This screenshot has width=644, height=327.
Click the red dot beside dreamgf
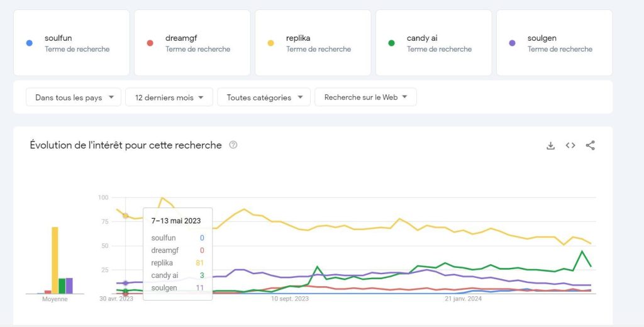tap(150, 43)
